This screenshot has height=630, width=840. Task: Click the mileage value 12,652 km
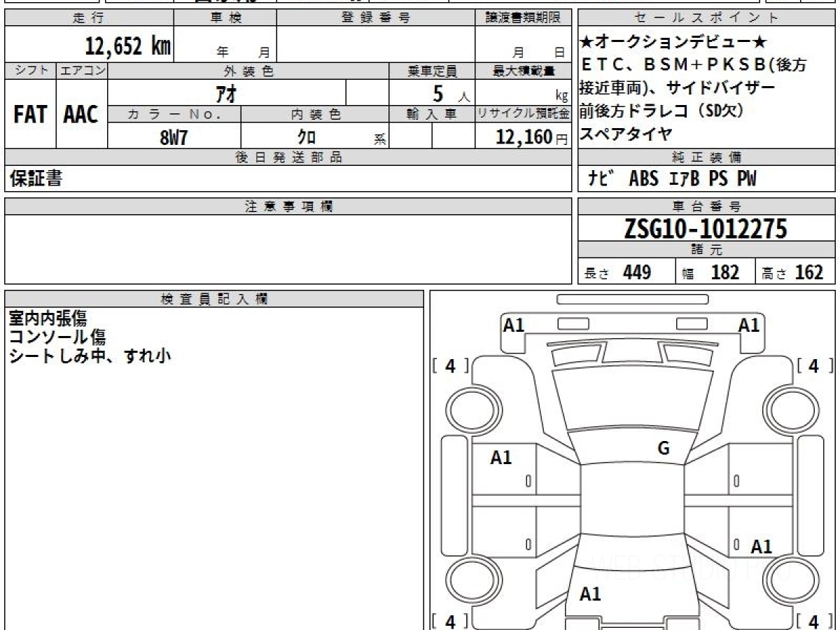(127, 46)
